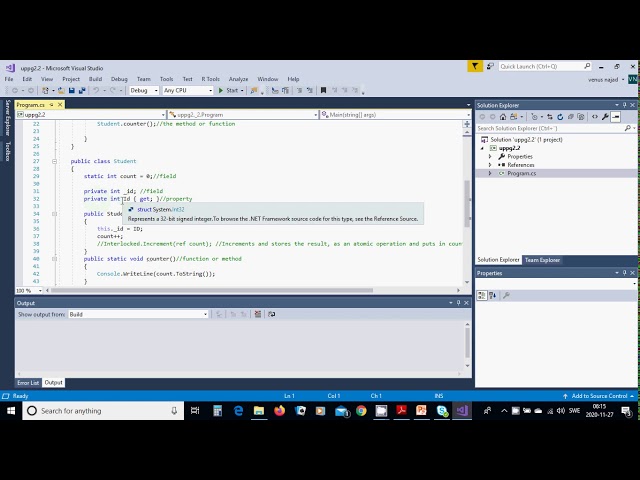Open Skype from the Windows taskbar
This screenshot has height=480, width=640.
click(x=442, y=411)
